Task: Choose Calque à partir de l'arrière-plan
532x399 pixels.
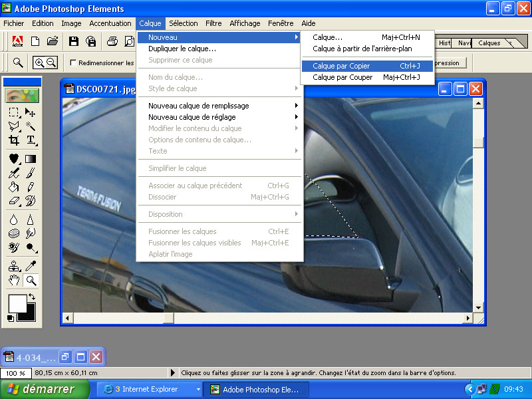Action: tap(367, 49)
